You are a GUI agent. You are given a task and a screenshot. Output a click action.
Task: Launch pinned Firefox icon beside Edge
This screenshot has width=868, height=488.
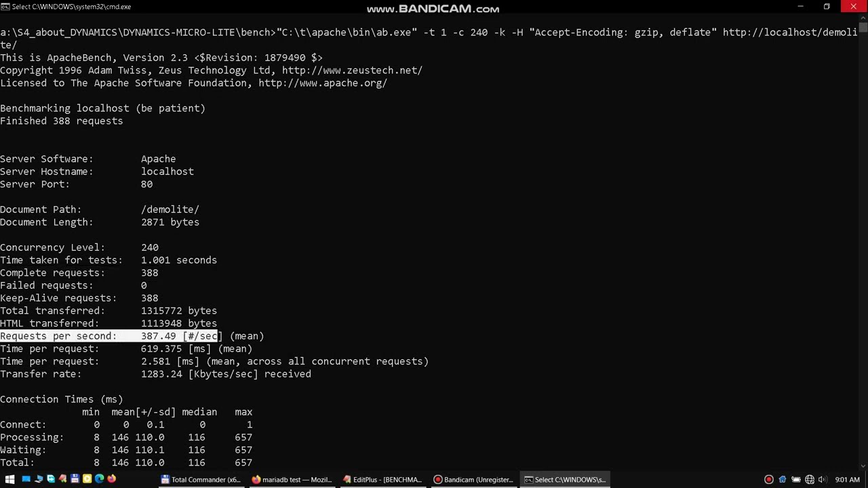[x=111, y=479]
